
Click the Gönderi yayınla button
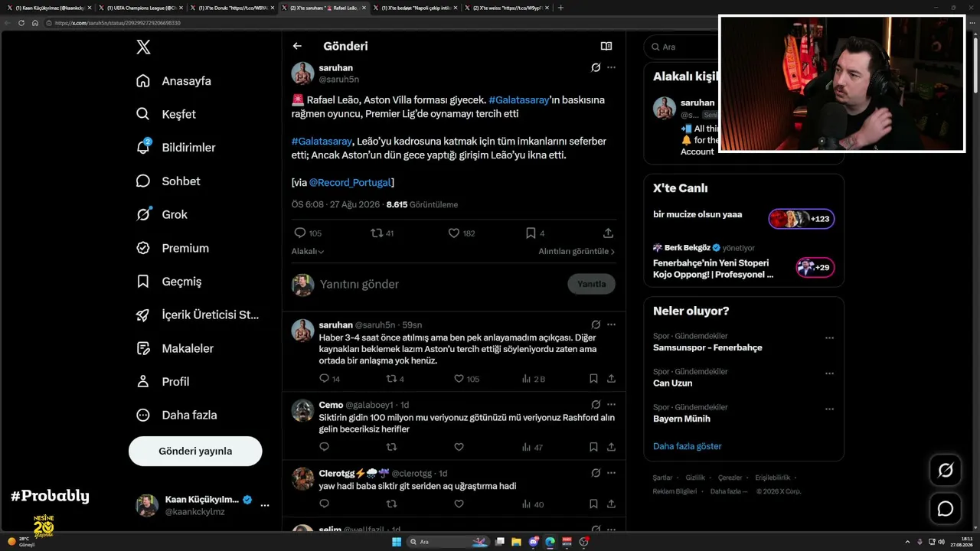point(195,451)
